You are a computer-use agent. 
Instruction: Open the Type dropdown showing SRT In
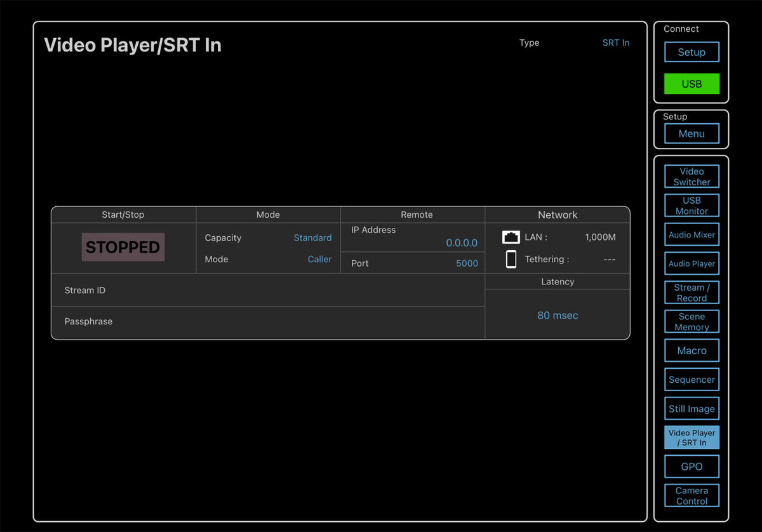point(615,43)
